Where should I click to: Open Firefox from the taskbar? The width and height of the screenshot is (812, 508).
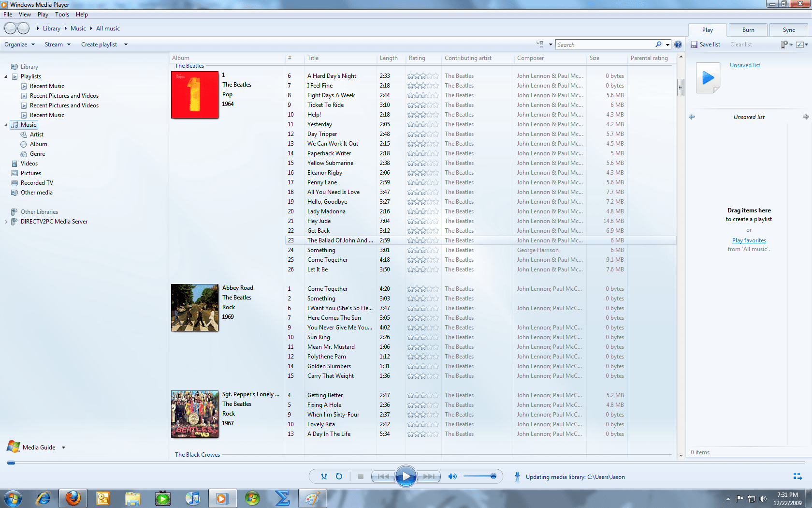(x=73, y=498)
